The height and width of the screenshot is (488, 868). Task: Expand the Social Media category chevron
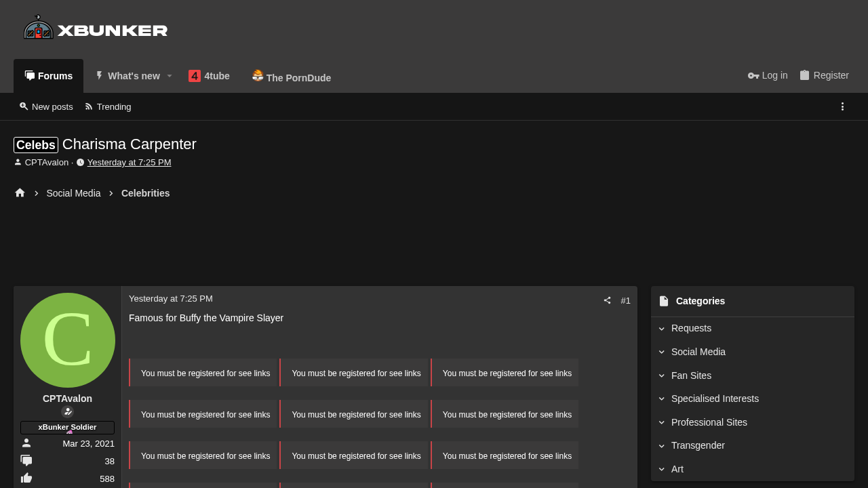[x=662, y=352]
